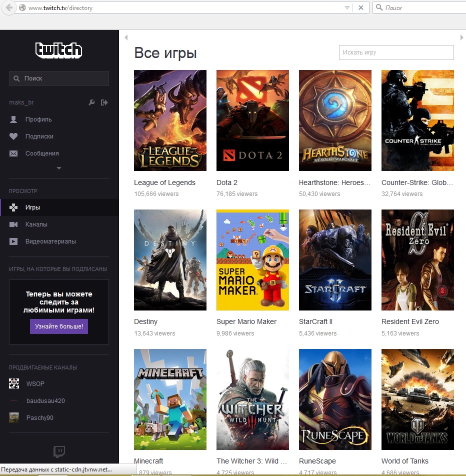Click the browser address bar URL
This screenshot has height=476, width=466.
[x=60, y=8]
